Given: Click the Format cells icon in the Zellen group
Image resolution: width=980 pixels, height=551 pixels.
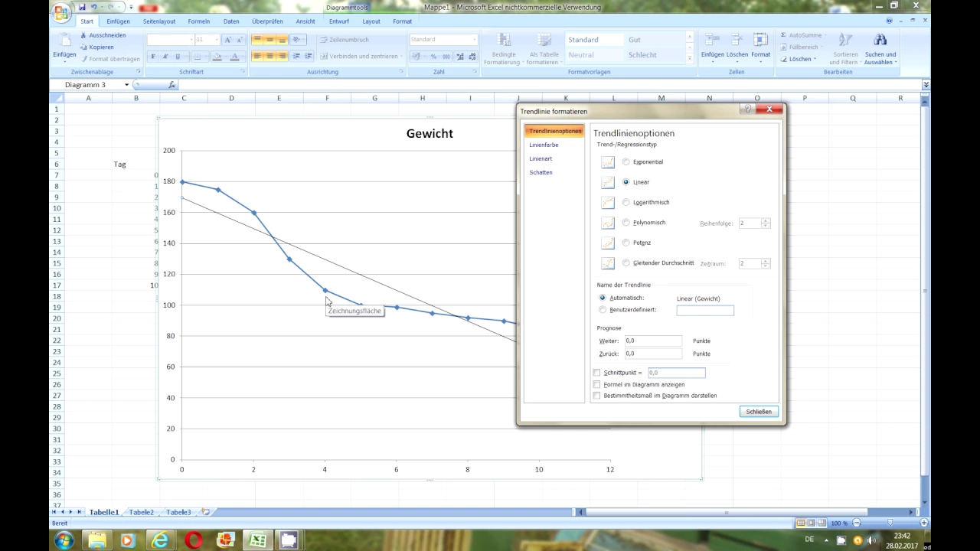Looking at the screenshot, I should [x=760, y=41].
